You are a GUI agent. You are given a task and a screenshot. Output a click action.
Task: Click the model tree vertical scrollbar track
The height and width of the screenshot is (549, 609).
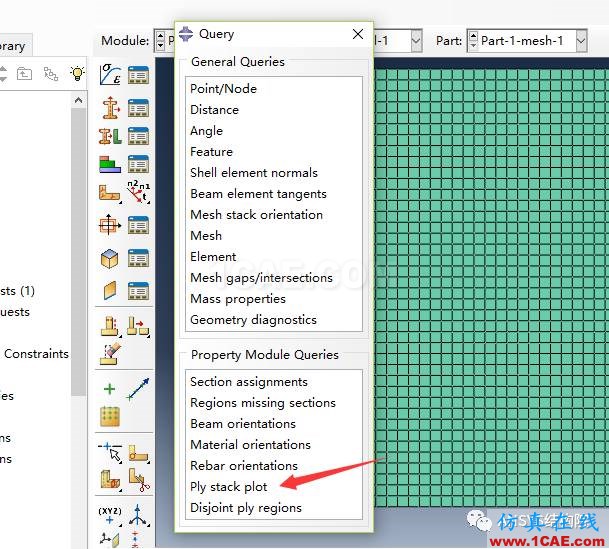pyautogui.click(x=78, y=252)
